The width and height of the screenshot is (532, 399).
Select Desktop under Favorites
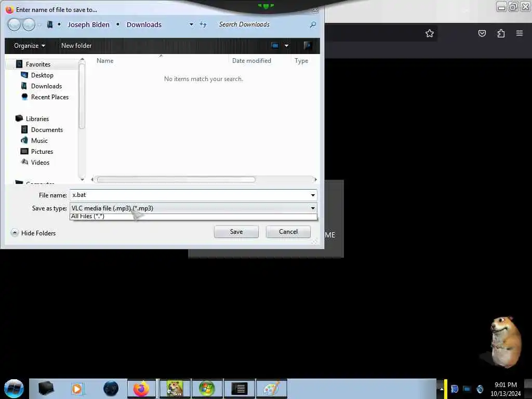coord(42,75)
